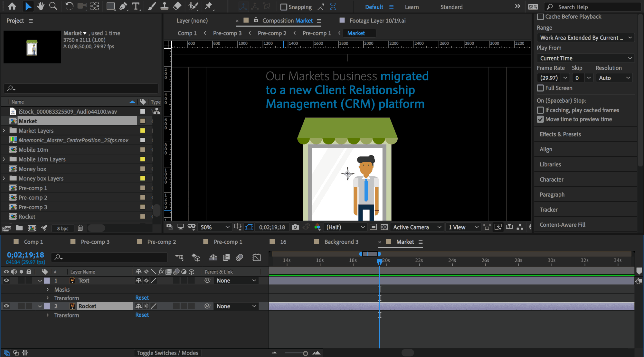Select the Eraser tool

click(x=177, y=6)
